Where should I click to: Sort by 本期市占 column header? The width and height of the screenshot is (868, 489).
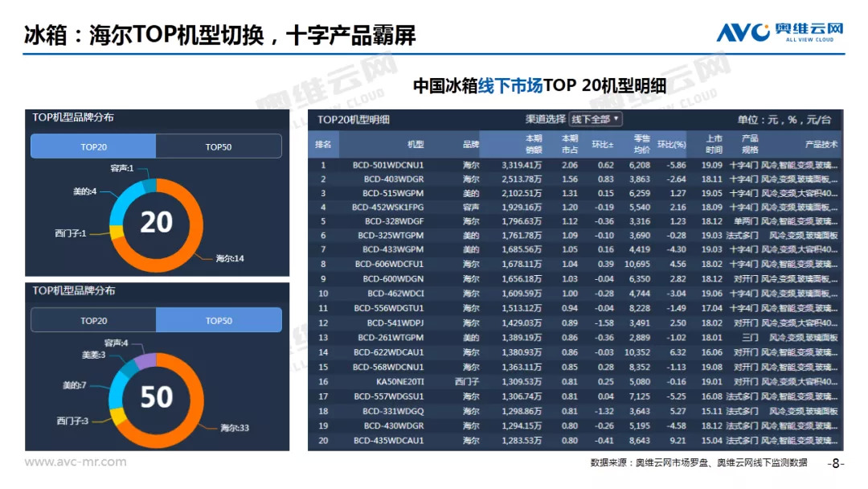570,144
